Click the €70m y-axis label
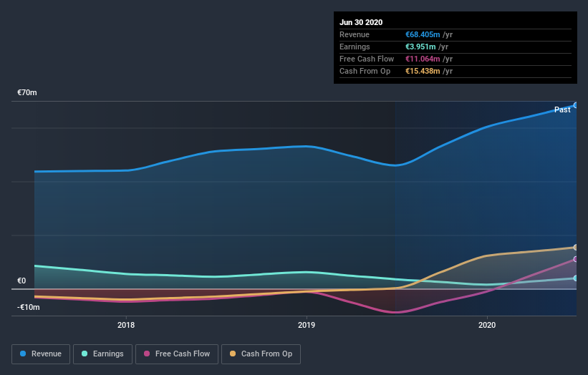 [x=27, y=92]
